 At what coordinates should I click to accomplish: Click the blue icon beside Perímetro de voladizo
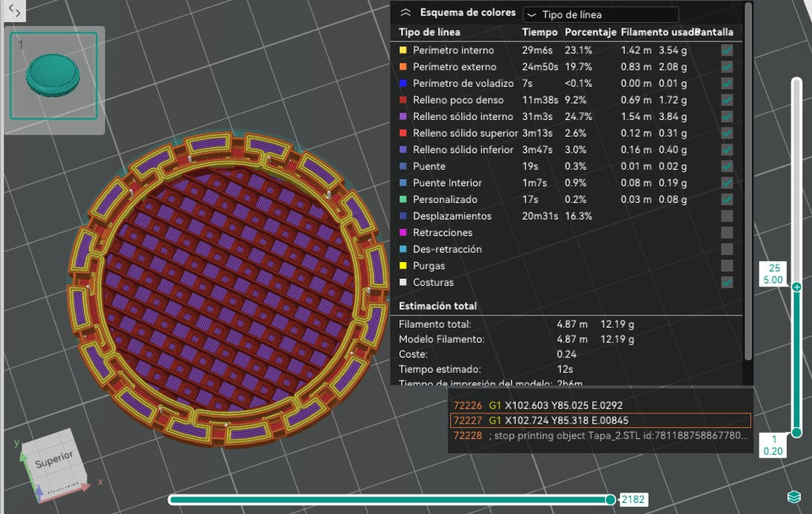tap(403, 83)
